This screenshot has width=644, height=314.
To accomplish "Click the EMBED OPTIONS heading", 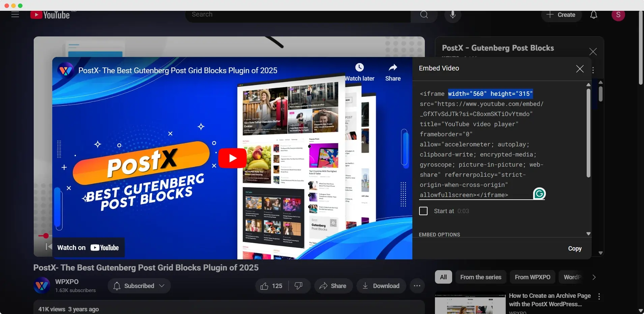I will tap(439, 234).
